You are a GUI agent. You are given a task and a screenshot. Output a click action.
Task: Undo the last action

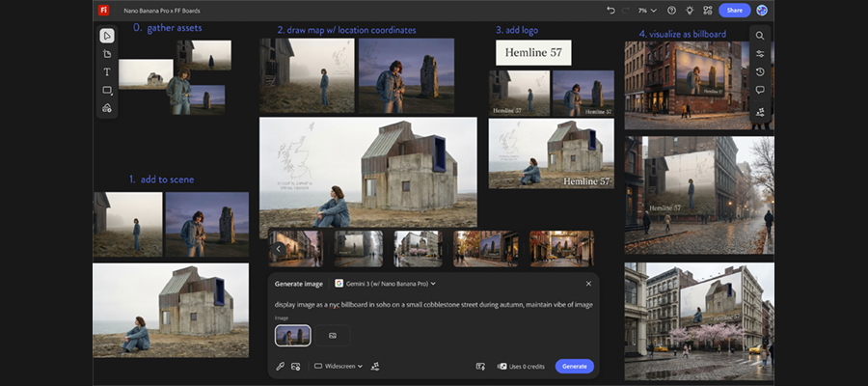[610, 11]
